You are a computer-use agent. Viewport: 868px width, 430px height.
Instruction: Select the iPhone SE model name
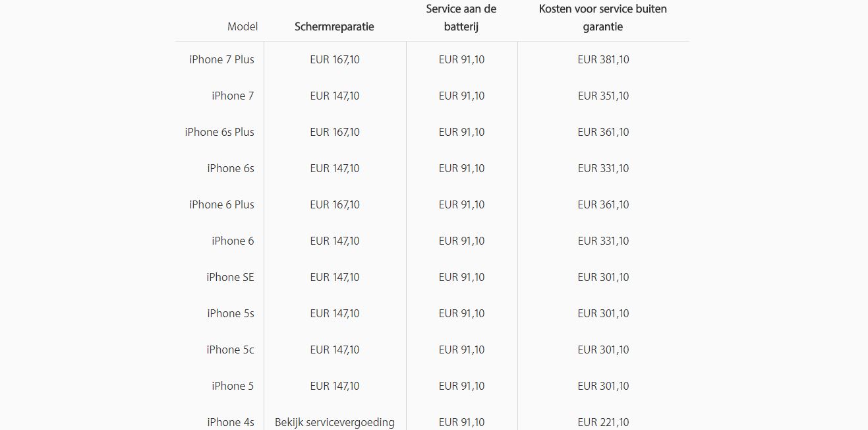(x=230, y=277)
